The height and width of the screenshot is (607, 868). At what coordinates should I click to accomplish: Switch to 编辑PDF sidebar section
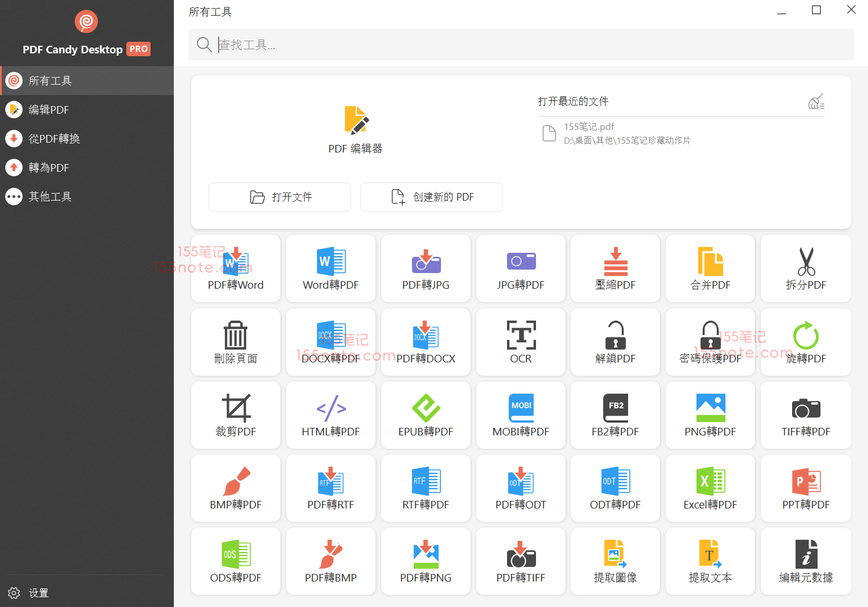pyautogui.click(x=49, y=110)
